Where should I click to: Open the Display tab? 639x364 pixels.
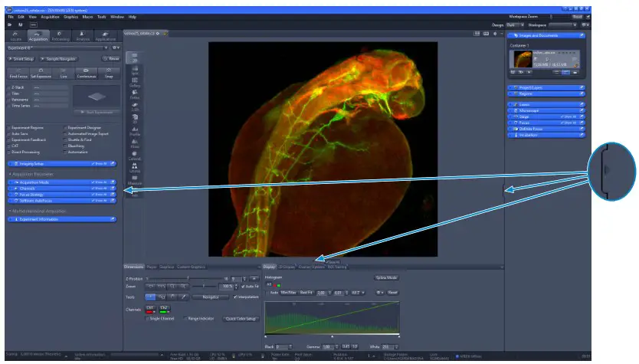(x=269, y=267)
